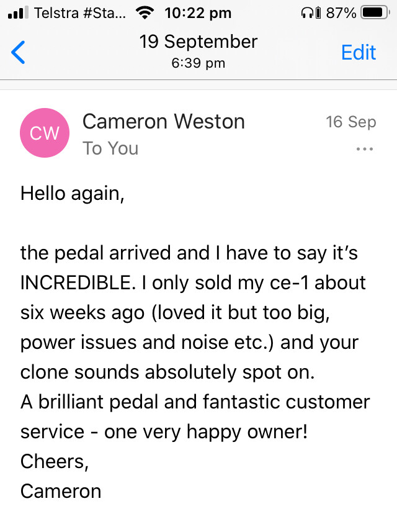Tap the "6:39 pm" time subtitle

click(198, 63)
